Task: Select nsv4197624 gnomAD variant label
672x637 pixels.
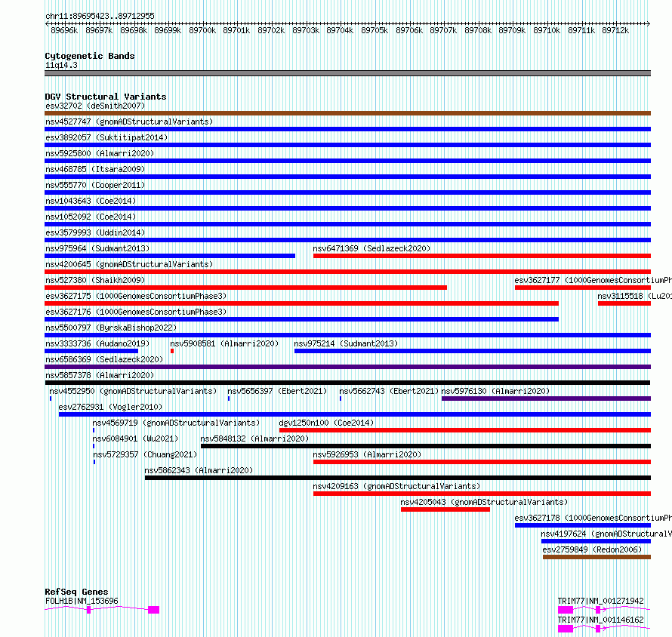Action: point(606,534)
